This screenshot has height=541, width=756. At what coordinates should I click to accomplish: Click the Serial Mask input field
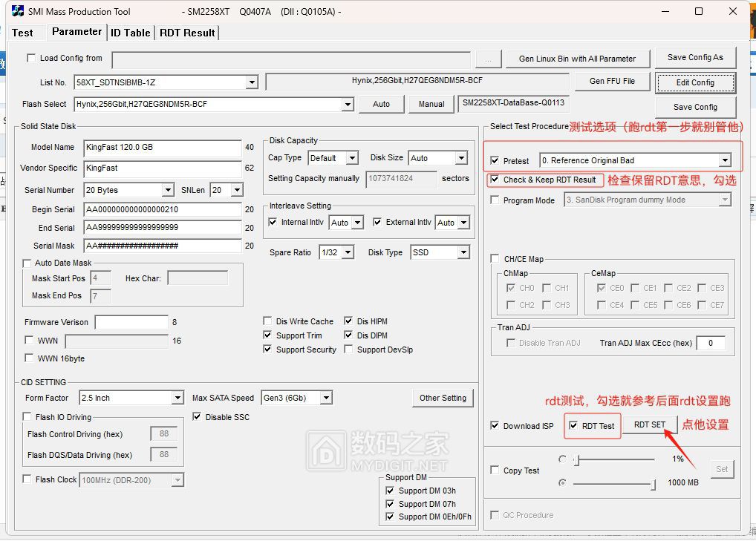coord(163,246)
